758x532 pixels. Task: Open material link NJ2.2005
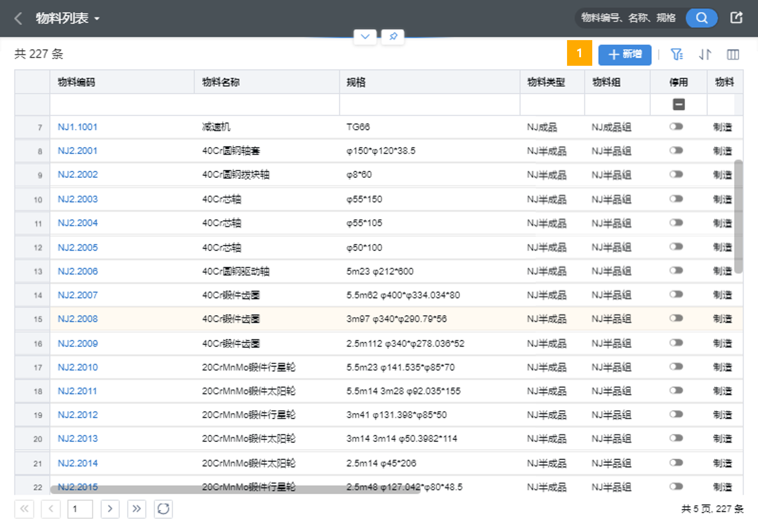77,247
